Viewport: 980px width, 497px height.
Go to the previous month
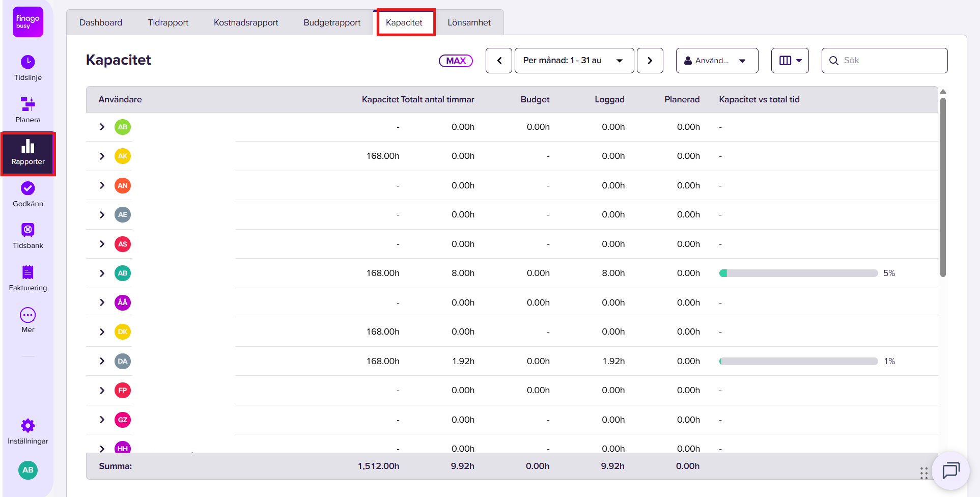pyautogui.click(x=499, y=61)
